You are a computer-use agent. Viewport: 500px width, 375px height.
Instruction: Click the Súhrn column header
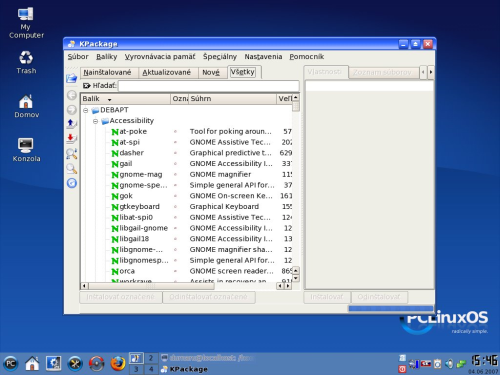click(232, 99)
